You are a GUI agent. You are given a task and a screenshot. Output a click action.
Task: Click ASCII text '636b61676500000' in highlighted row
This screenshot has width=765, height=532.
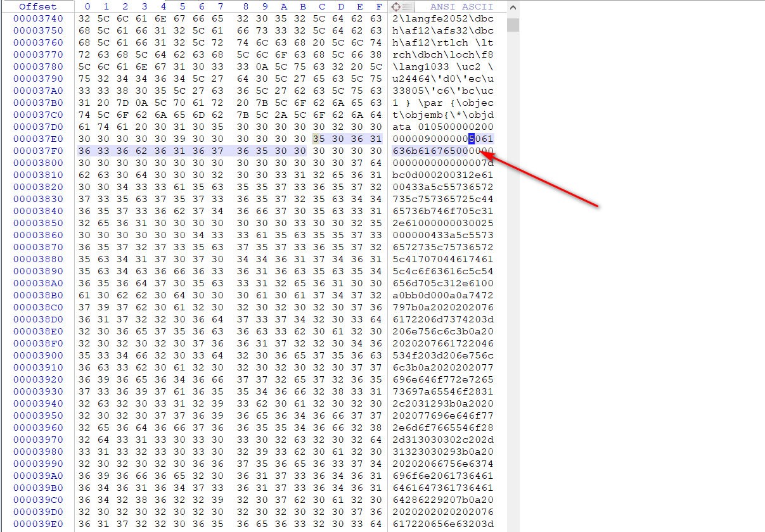coord(439,151)
